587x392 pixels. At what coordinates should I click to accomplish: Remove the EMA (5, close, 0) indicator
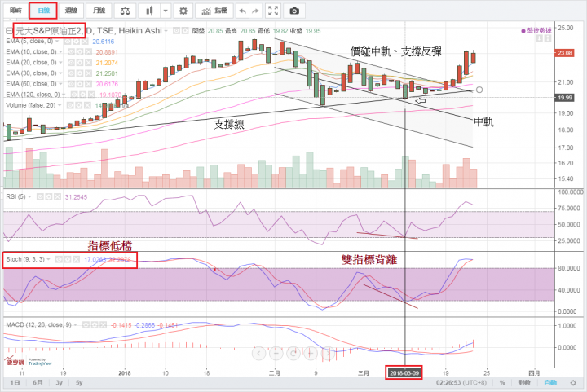pyautogui.click(x=86, y=41)
